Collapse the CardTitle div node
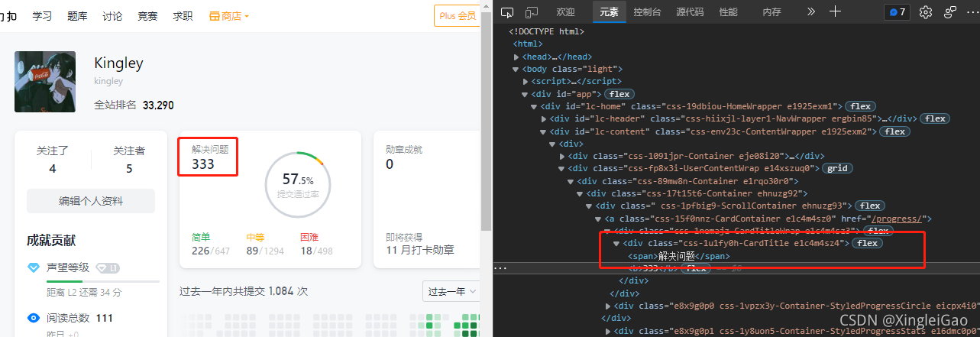The height and width of the screenshot is (337, 980). pyautogui.click(x=616, y=243)
